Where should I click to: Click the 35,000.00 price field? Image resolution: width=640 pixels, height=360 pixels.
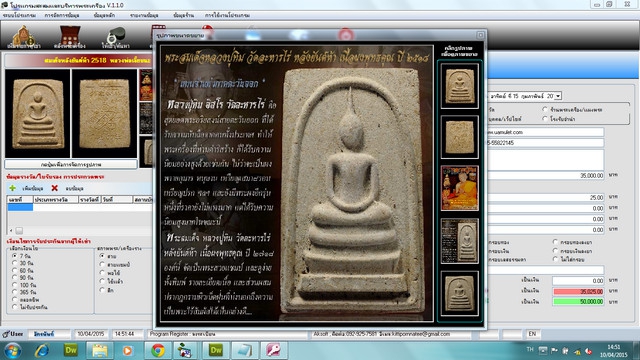pos(545,176)
